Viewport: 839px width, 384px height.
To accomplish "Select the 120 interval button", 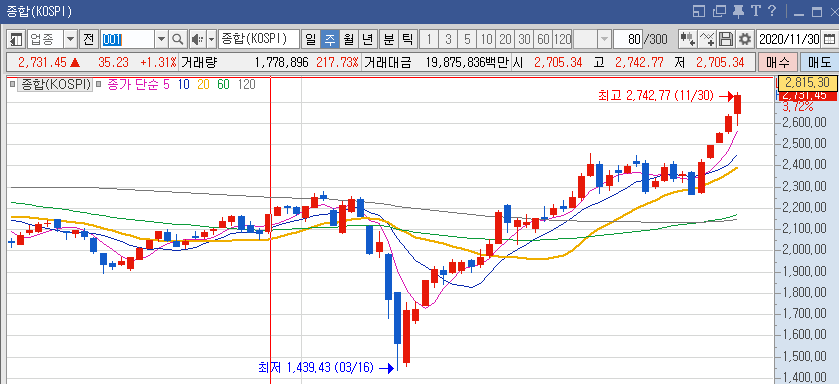I will coord(562,39).
